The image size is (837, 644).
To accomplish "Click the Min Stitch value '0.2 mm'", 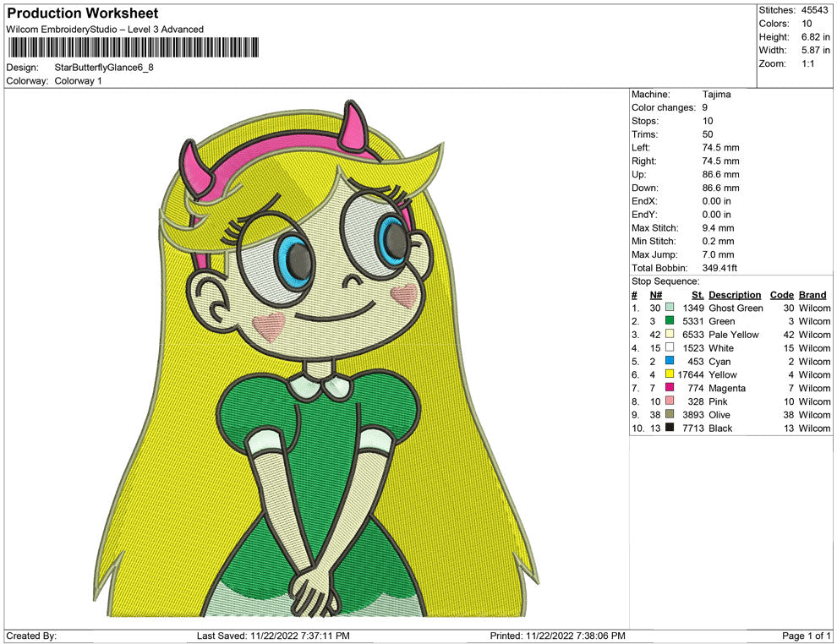I will [718, 241].
